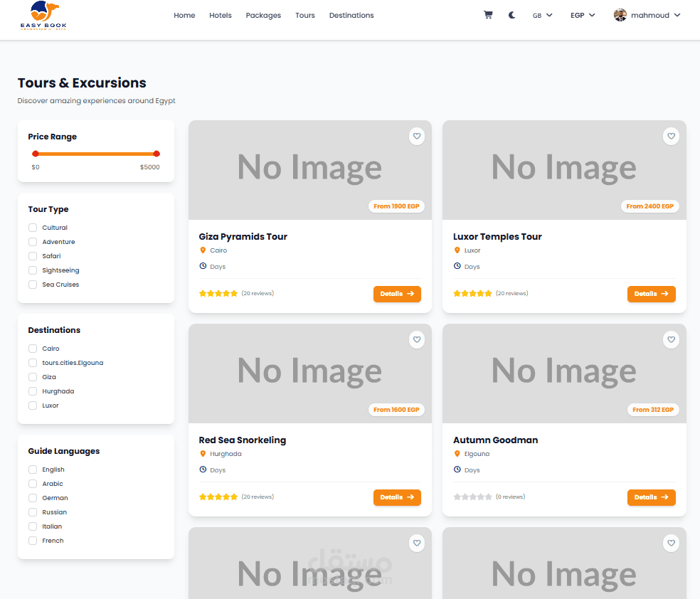Expand the mahmoud account menu chevron
Screen dimensions: 700x599
coord(677,15)
